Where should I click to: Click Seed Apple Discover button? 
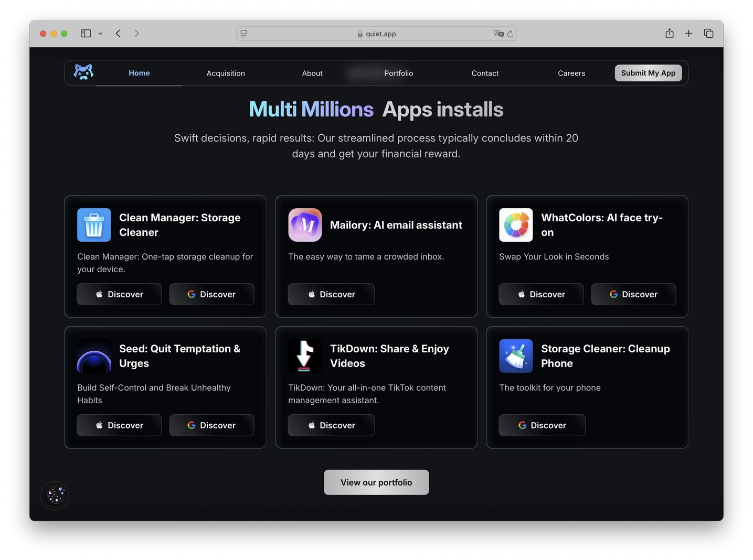[119, 425]
